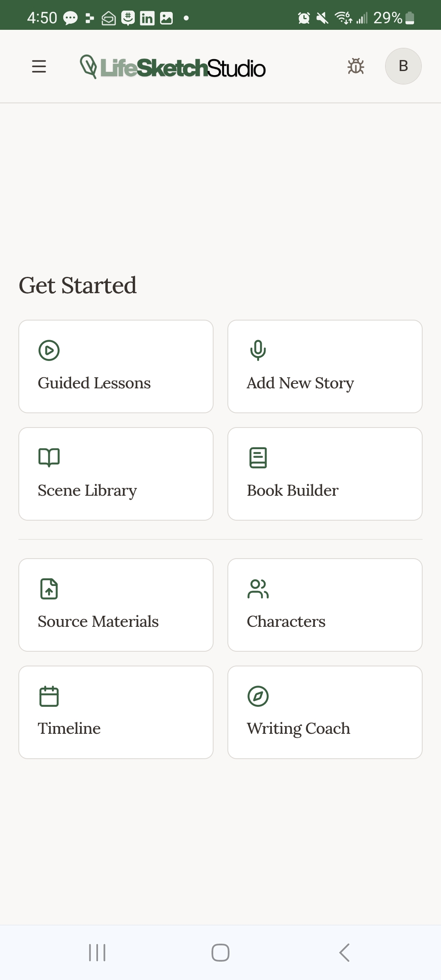Open the Android recent apps button
Image resolution: width=441 pixels, height=980 pixels.
[x=97, y=953]
